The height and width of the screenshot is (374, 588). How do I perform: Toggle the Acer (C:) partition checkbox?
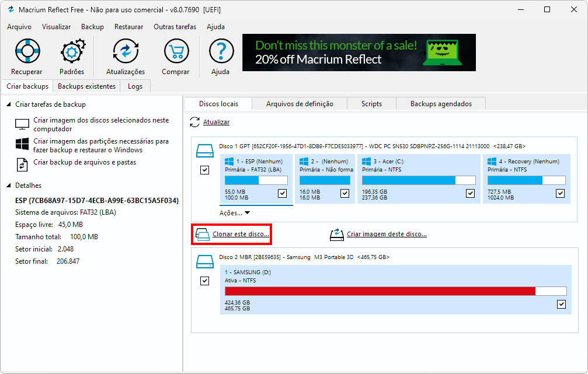[470, 193]
